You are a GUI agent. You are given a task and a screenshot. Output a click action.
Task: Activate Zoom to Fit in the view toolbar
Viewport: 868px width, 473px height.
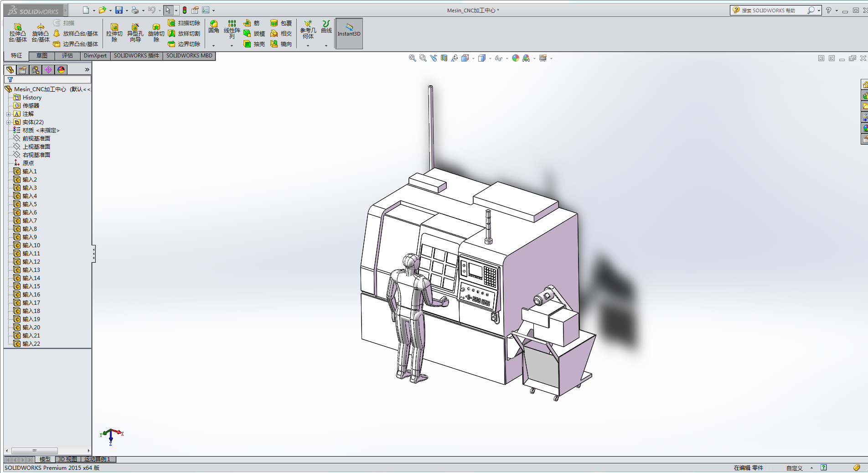pyautogui.click(x=412, y=58)
